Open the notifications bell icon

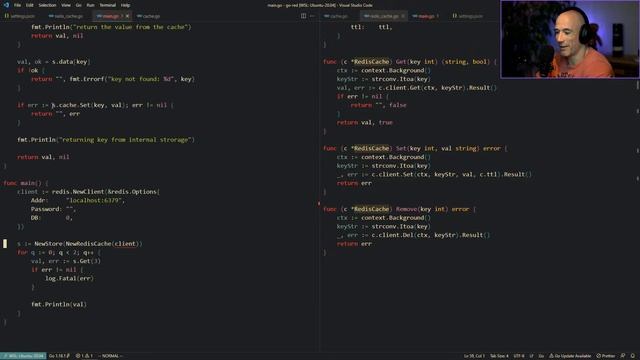[633, 356]
